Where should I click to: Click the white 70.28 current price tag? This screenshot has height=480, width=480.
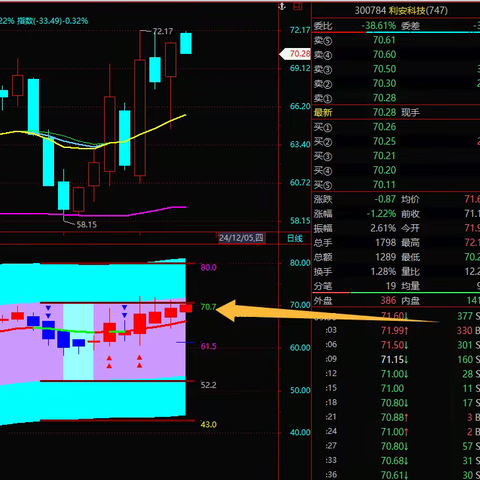pos(295,54)
